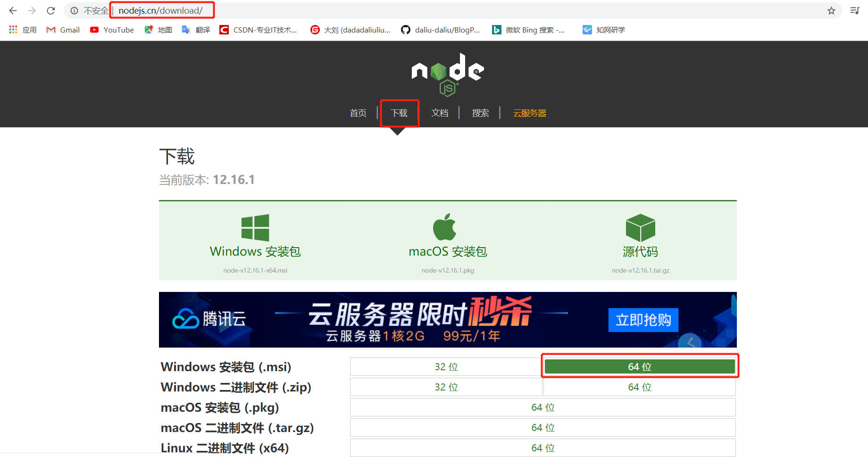
Task: Click the 腾讯云 cloud logo in banner
Action: click(209, 319)
